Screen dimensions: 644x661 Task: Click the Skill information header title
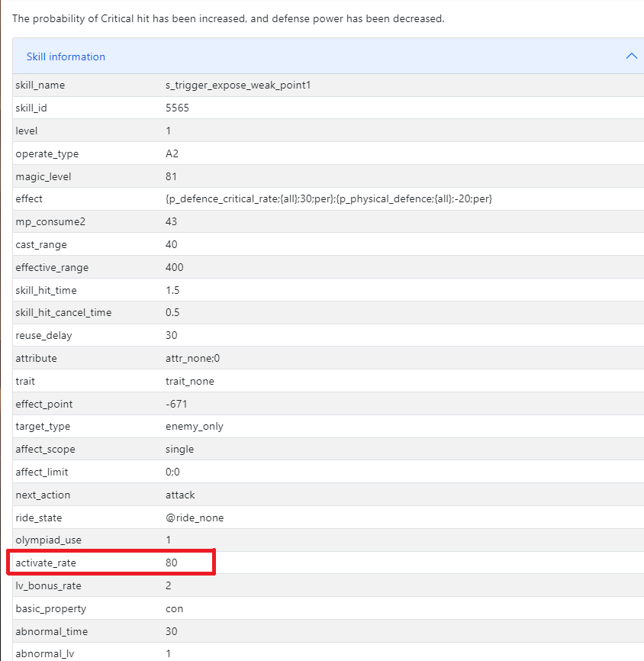tap(66, 56)
